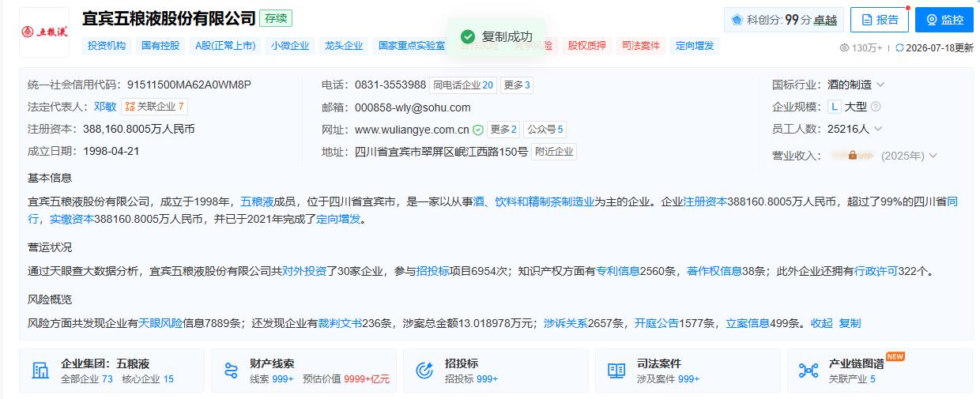Select the 国家重点实验室 tag
980x399 pixels.
pos(412,46)
